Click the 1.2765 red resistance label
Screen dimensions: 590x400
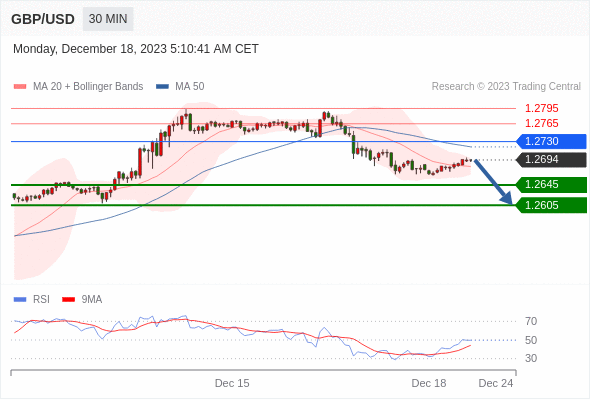[541, 123]
